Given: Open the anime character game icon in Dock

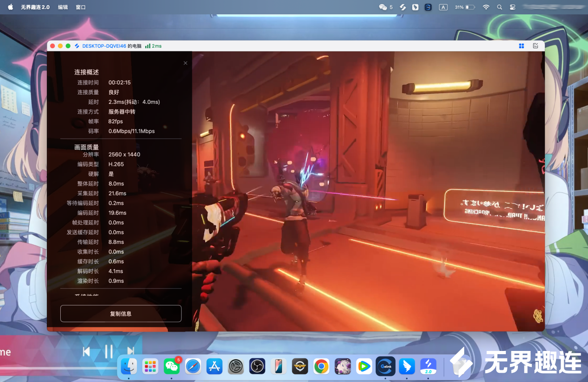Looking at the screenshot, I should point(343,366).
